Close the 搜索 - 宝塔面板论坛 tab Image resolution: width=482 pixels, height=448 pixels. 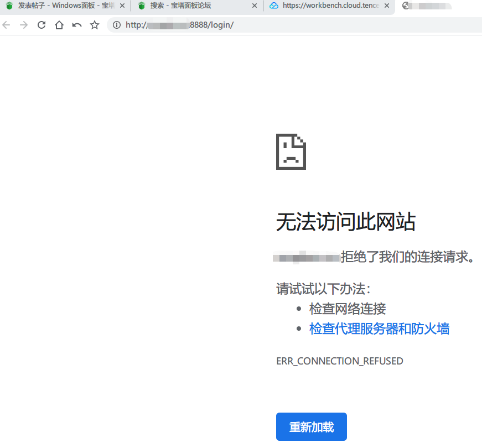[x=255, y=6]
